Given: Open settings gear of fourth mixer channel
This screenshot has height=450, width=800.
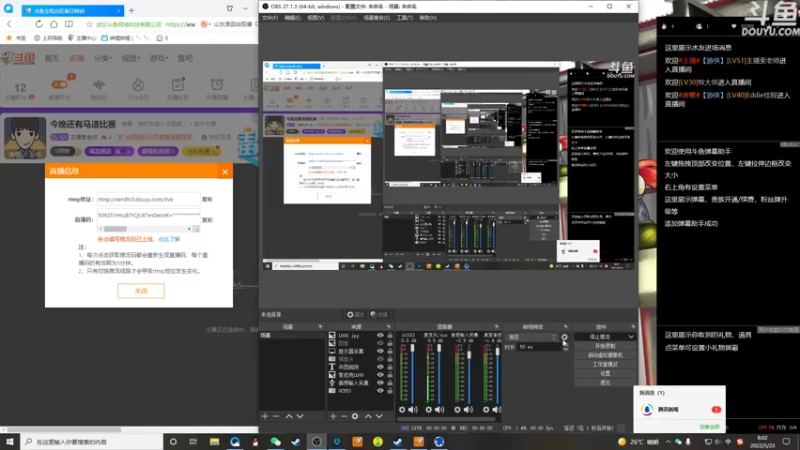Looking at the screenshot, I should (486, 409).
